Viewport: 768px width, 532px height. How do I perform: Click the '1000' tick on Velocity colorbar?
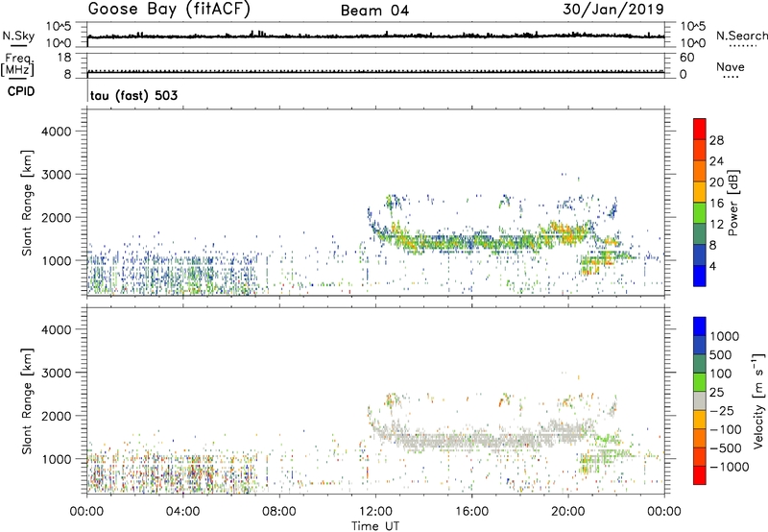click(x=725, y=336)
